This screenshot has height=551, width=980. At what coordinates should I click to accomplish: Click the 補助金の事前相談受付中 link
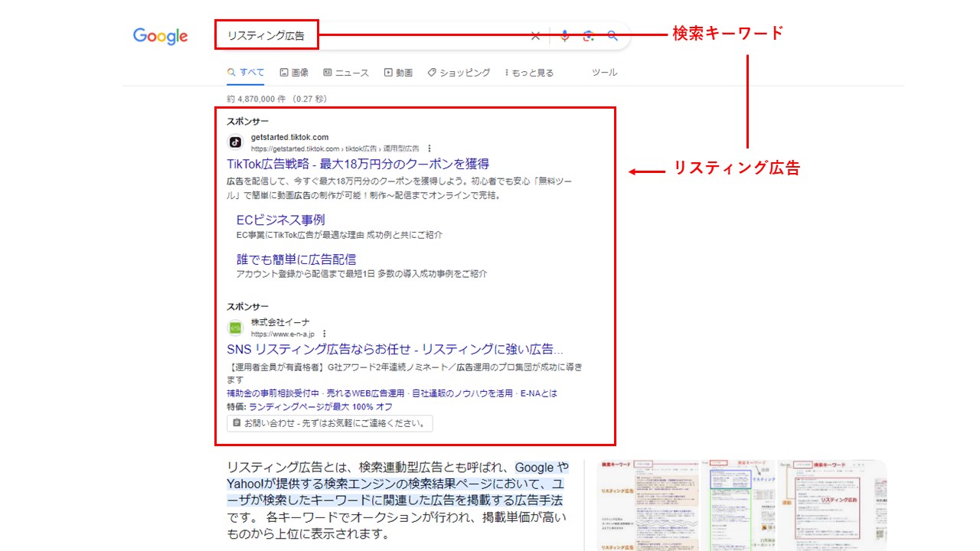(273, 393)
